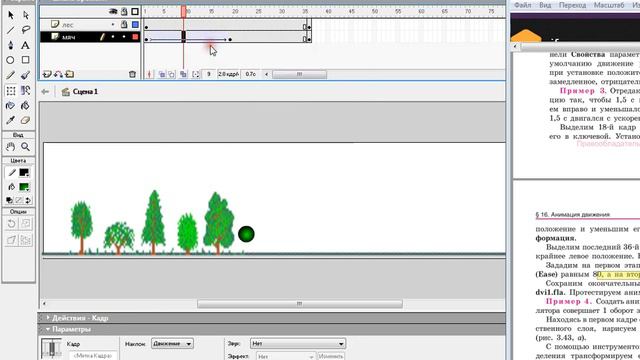The image size is (640, 360).
Task: Click the Изменить button next to Эффект
Action: coord(331,356)
